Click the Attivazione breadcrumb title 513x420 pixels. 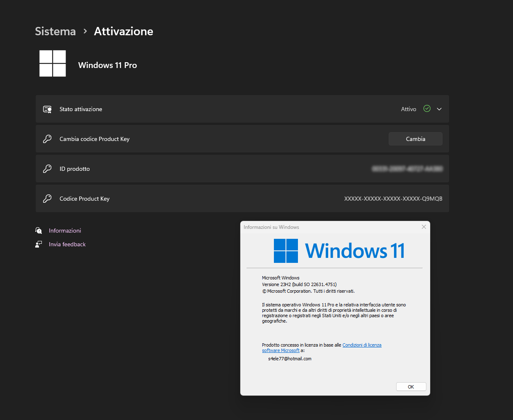pyautogui.click(x=123, y=32)
